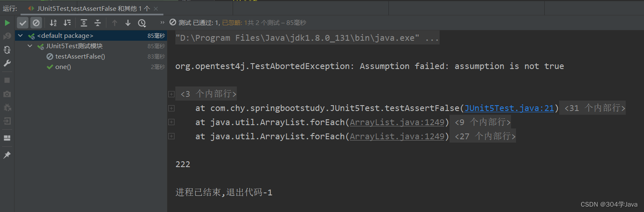Viewport: 644px width, 212px height.
Task: Select the testAssertFalse() test
Action: point(80,57)
